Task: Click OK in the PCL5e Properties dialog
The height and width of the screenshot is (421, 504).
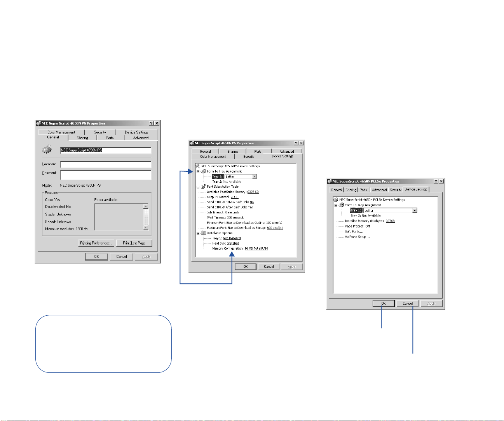Action: 384,303
